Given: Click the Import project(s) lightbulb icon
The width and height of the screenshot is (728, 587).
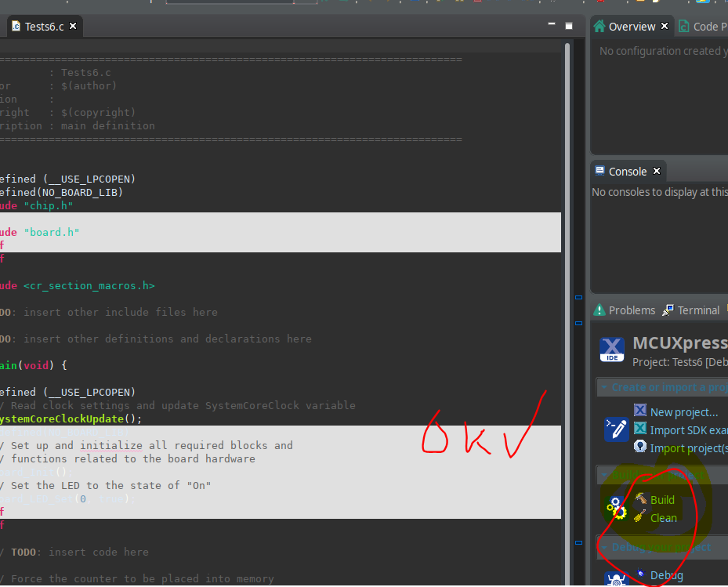Looking at the screenshot, I should [x=640, y=446].
